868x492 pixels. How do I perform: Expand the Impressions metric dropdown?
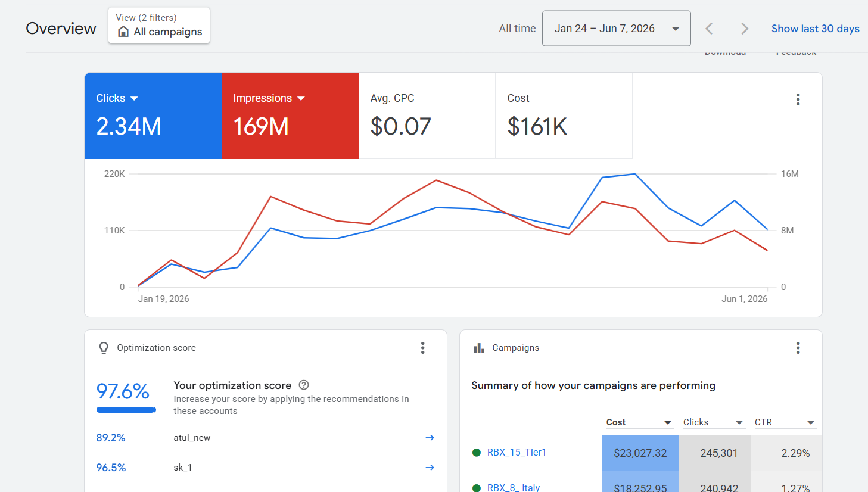[301, 98]
